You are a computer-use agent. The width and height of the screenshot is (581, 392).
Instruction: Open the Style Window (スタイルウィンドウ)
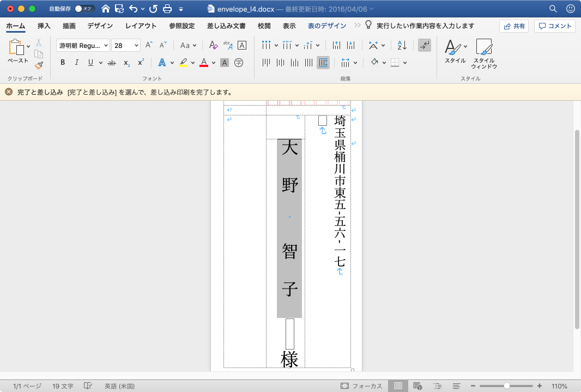[x=484, y=54]
